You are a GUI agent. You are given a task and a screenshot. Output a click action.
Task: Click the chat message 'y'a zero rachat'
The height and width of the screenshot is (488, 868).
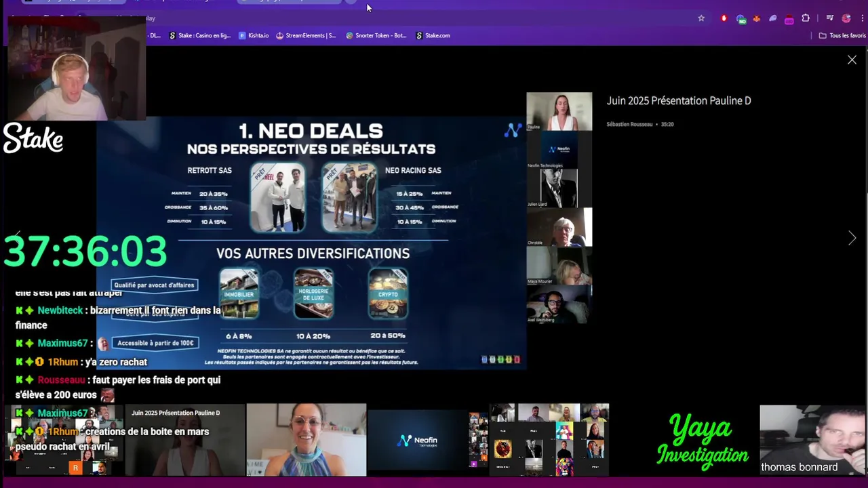point(116,362)
